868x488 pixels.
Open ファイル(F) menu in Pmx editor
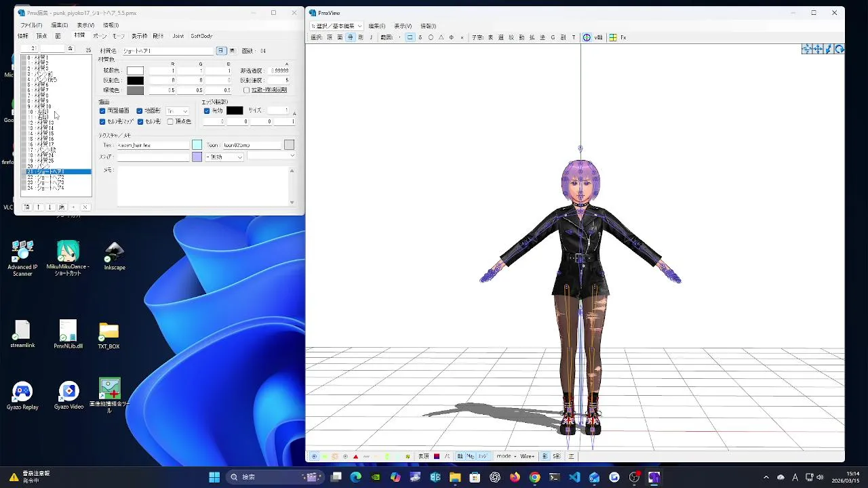tap(31, 25)
